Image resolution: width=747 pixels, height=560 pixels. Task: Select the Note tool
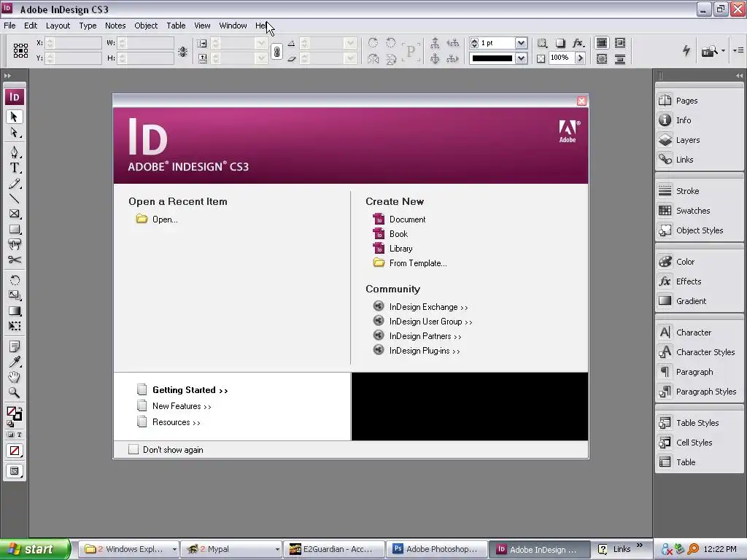15,346
